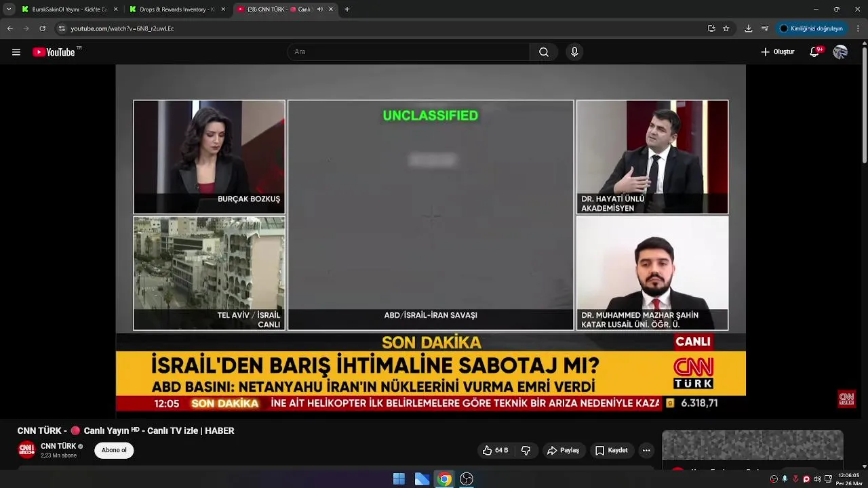Switch to BurakSakinOl Yayını Kick tab
868x488 pixels.
tap(69, 9)
